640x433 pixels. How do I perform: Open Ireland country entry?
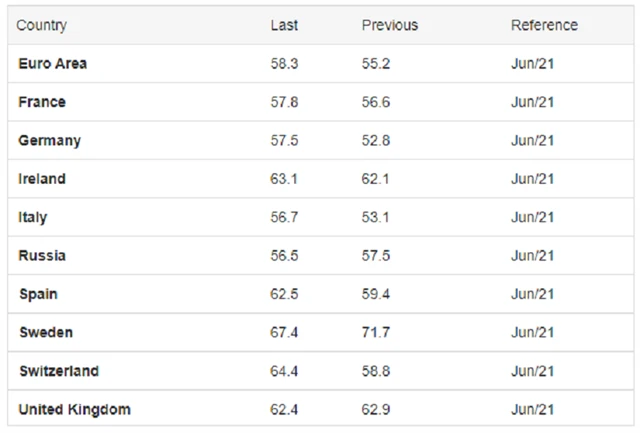click(x=42, y=179)
